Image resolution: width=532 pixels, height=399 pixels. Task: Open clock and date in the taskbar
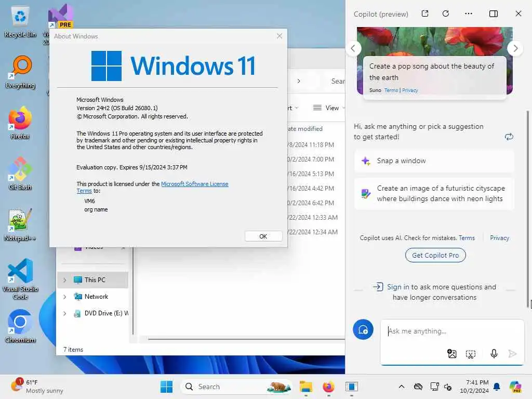474,387
